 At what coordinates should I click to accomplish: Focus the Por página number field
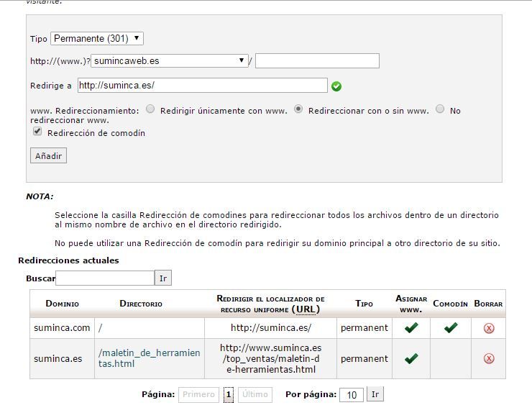pyautogui.click(x=352, y=395)
